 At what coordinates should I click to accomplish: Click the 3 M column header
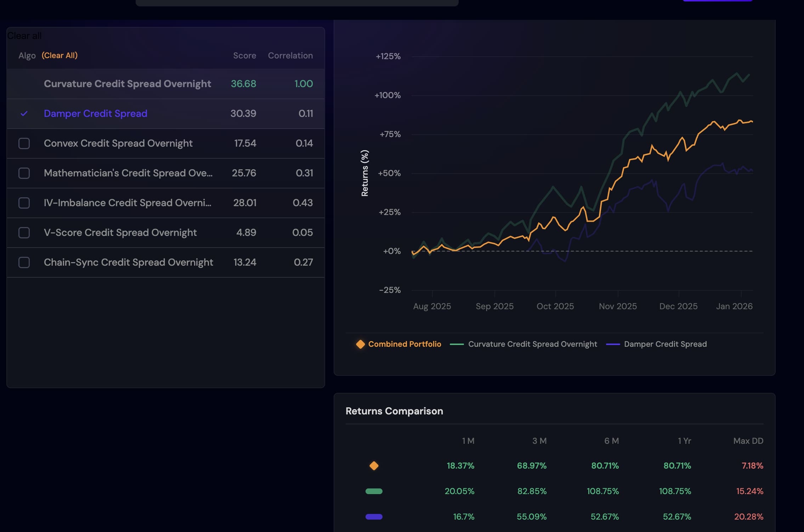coord(539,441)
